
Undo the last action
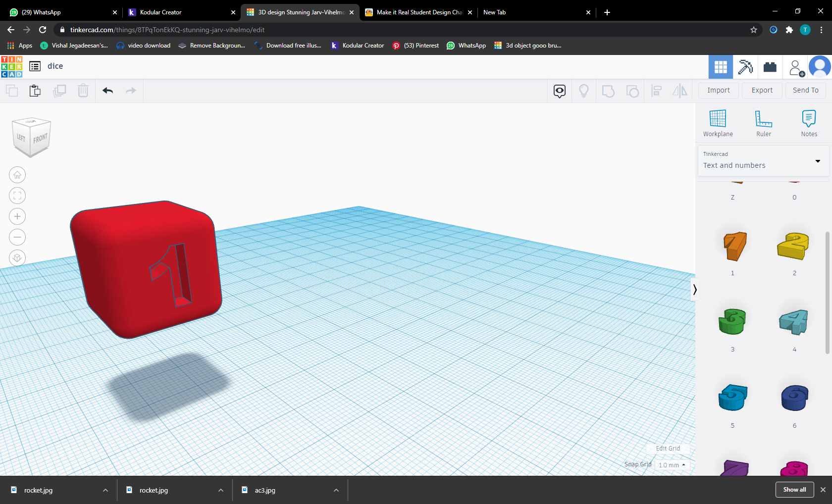pyautogui.click(x=108, y=91)
